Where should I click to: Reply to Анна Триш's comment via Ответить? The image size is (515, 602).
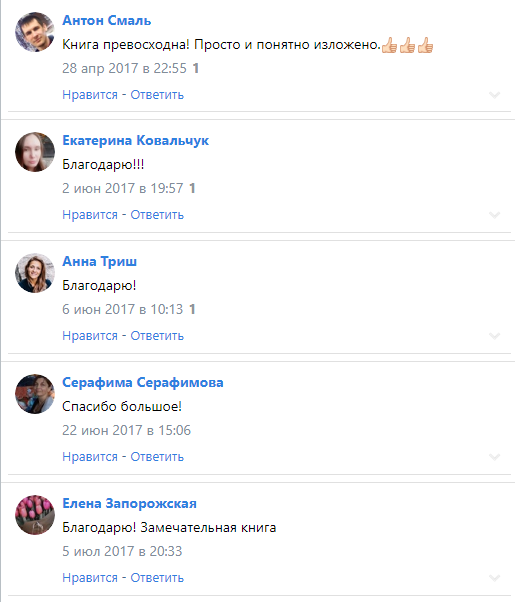[157, 336]
